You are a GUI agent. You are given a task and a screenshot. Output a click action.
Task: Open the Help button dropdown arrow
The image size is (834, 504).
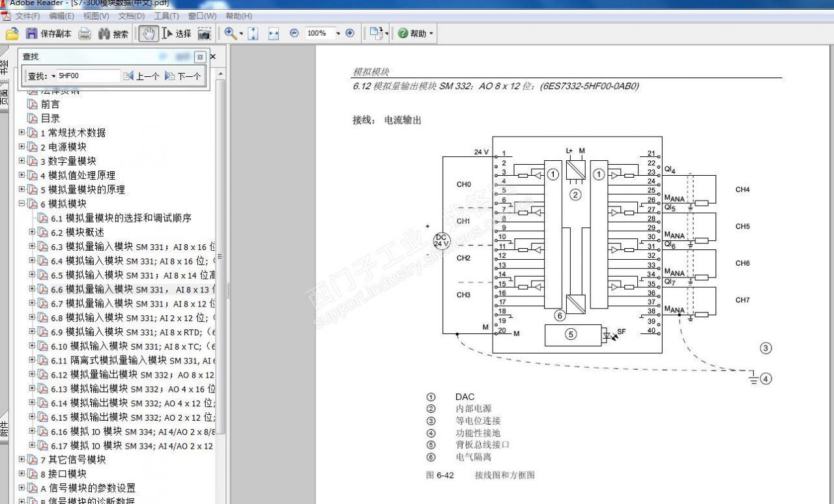tap(431, 34)
